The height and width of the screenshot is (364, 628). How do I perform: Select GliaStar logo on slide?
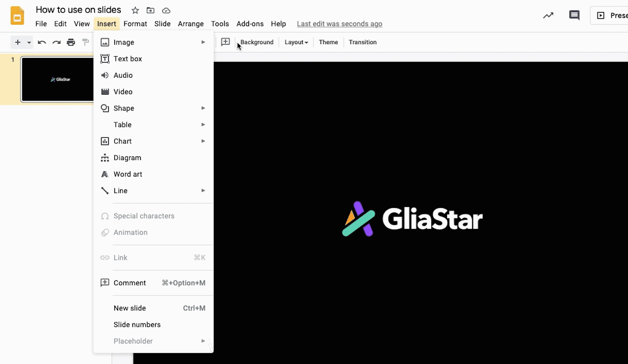(x=413, y=218)
